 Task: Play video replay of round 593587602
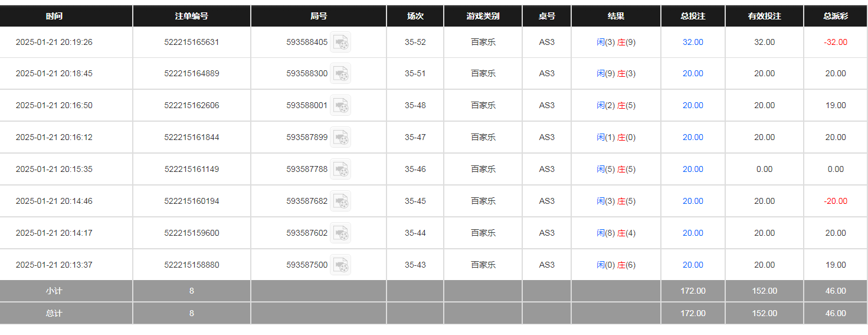(340, 233)
